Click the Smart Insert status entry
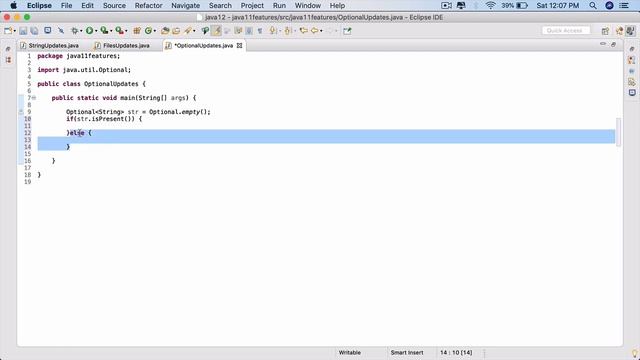 click(407, 353)
